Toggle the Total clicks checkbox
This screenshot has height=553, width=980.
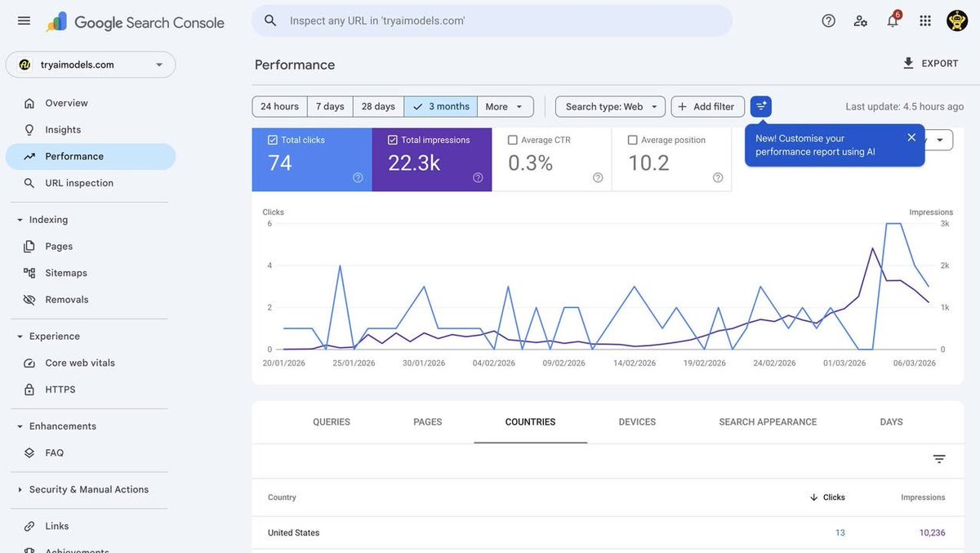(x=273, y=140)
